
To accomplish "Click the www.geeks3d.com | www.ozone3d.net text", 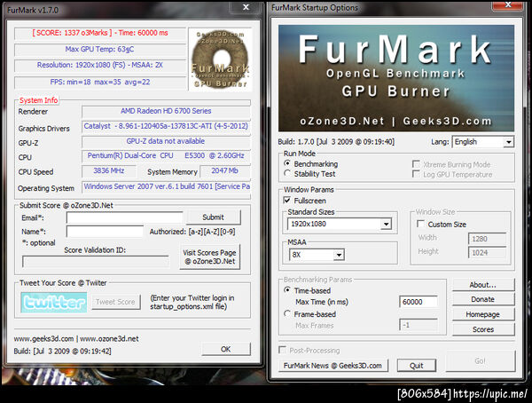I will (x=76, y=339).
